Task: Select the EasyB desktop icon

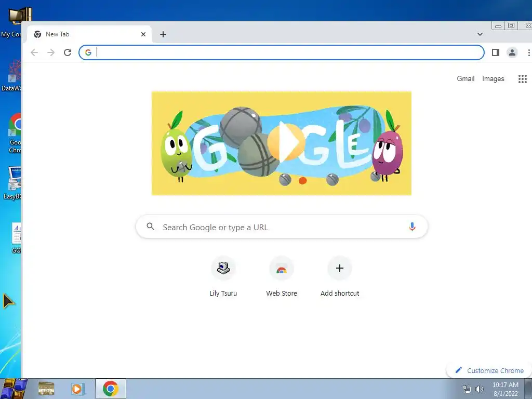Action: [x=12, y=183]
